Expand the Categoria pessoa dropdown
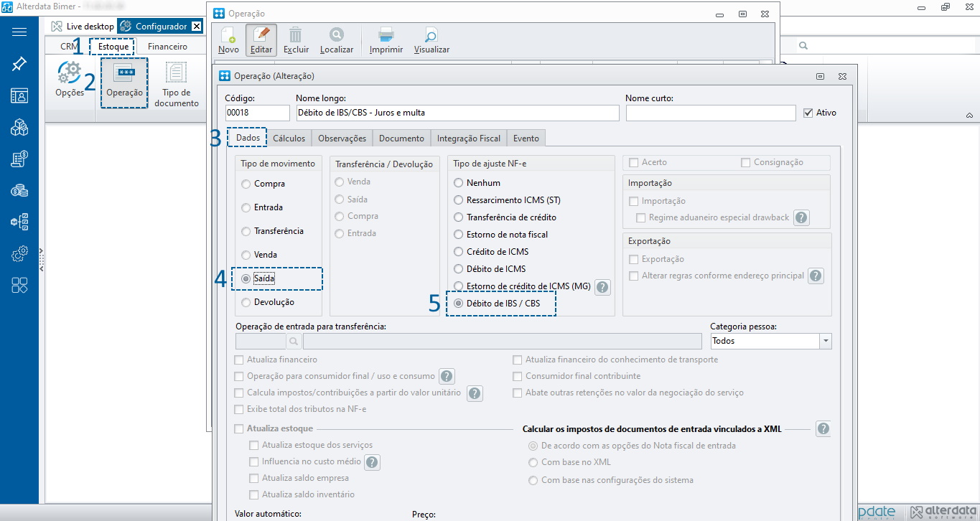 click(826, 342)
